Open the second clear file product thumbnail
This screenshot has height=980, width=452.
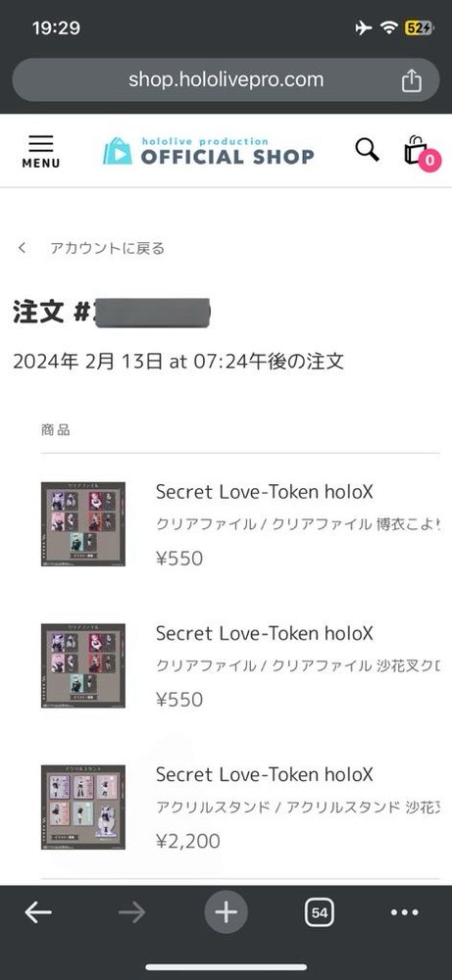[x=83, y=665]
